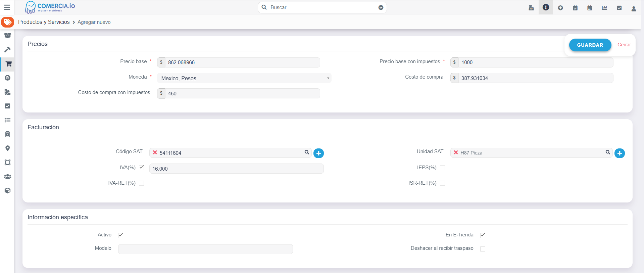Enable the IVA-RET(%) checkbox
The image size is (644, 273).
pos(141,183)
